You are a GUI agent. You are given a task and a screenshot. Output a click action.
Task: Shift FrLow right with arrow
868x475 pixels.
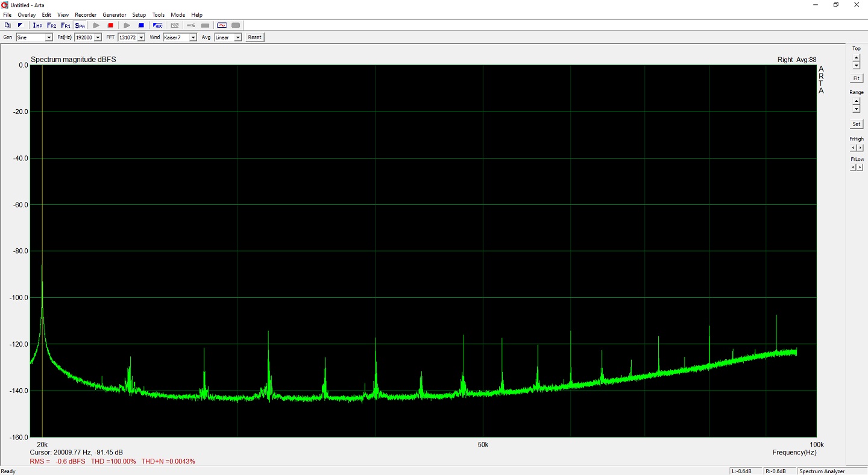(x=860, y=168)
